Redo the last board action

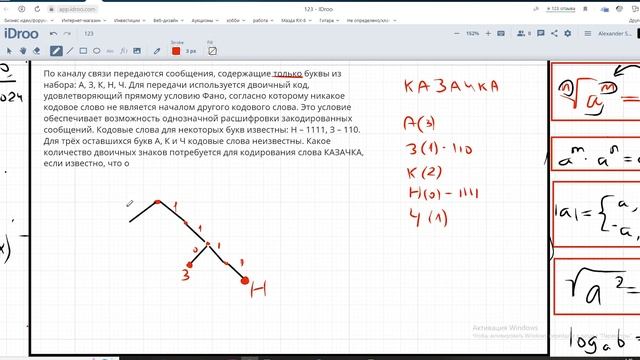[67, 33]
